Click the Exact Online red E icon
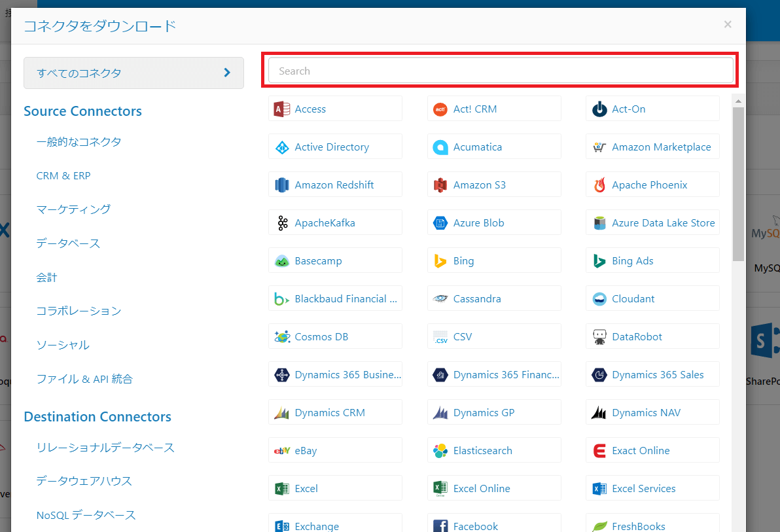The width and height of the screenshot is (780, 532). 599,451
